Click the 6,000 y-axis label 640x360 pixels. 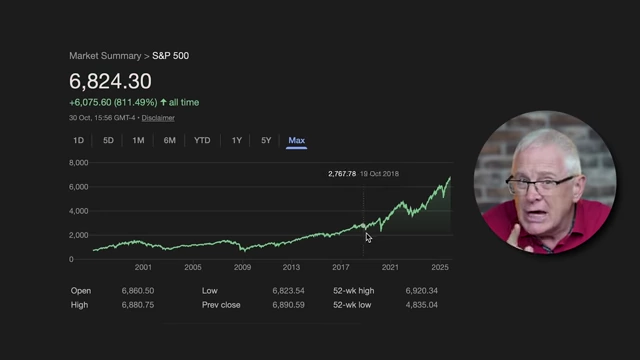click(78, 187)
